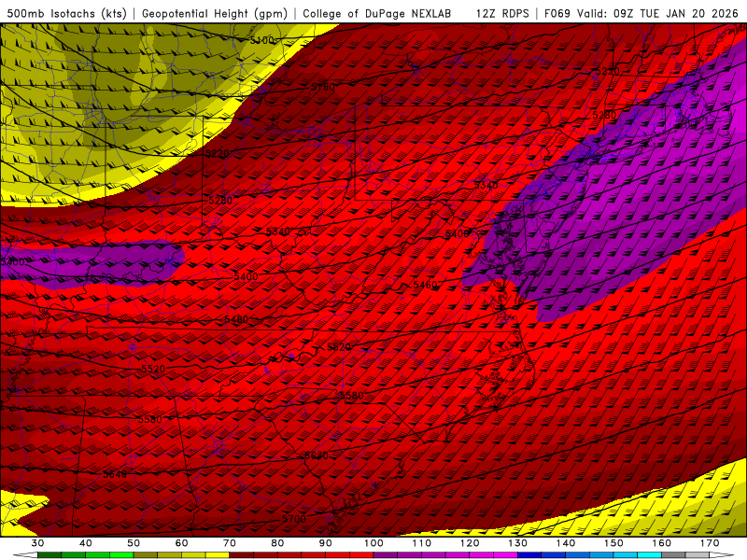Click the left arrow end of the color bar

pyautogui.click(x=25, y=554)
